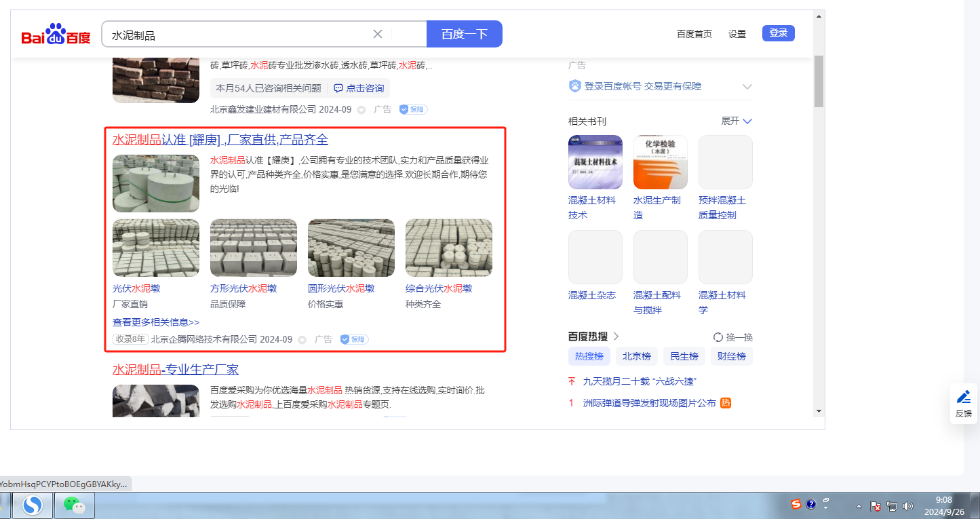Viewport: 980px width, 519px height.
Task: Clear the search box with the X icon
Action: [378, 34]
